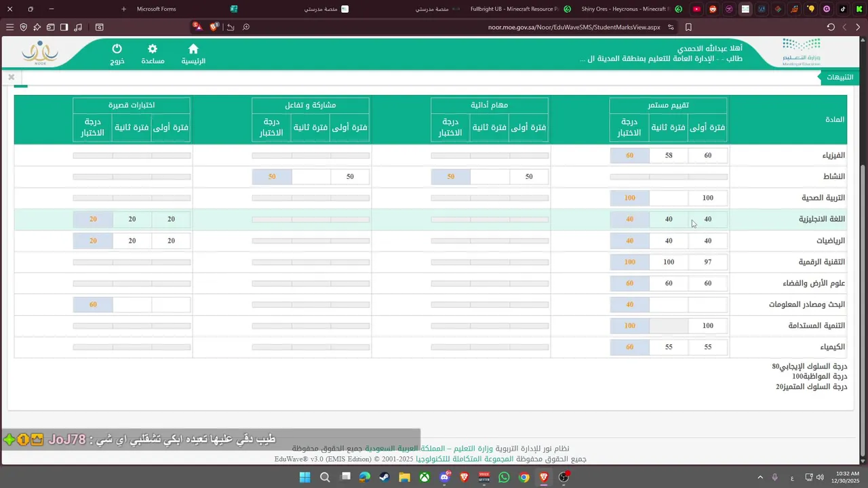Select the اللغة الانجليزية subject row label

[x=822, y=219]
